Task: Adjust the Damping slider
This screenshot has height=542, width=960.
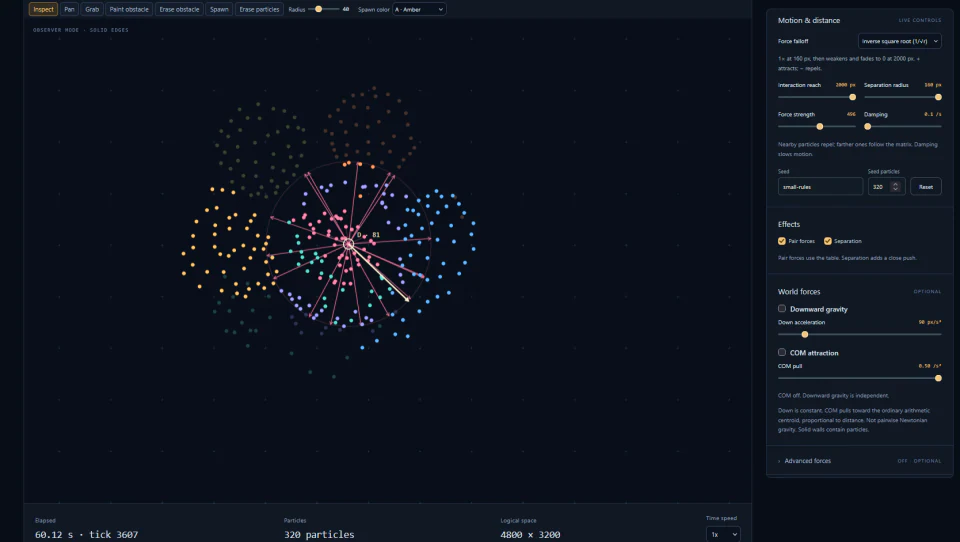Action: tap(902, 126)
